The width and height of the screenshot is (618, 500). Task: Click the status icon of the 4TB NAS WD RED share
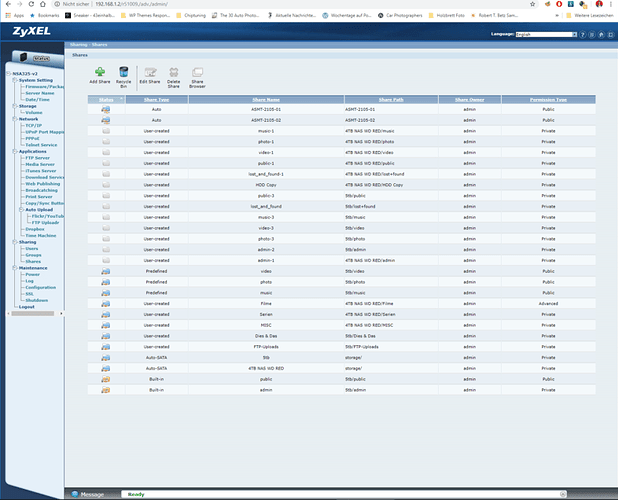coord(106,368)
